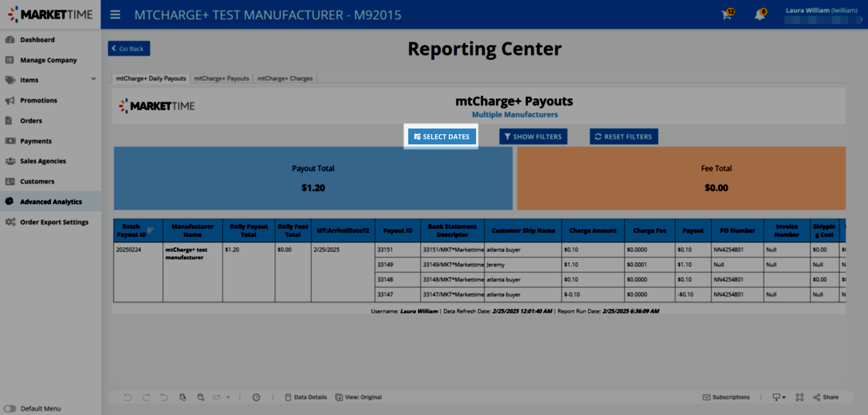Click the full screen icon
868x415 pixels.
pyautogui.click(x=800, y=397)
